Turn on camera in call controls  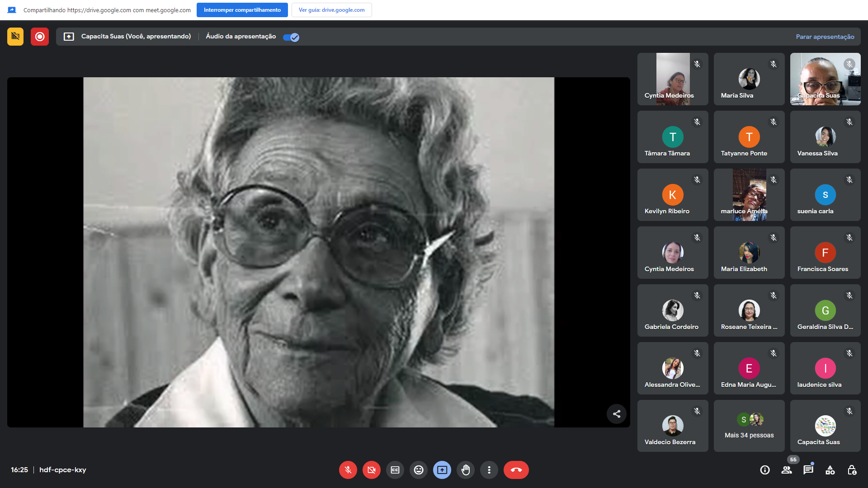371,470
